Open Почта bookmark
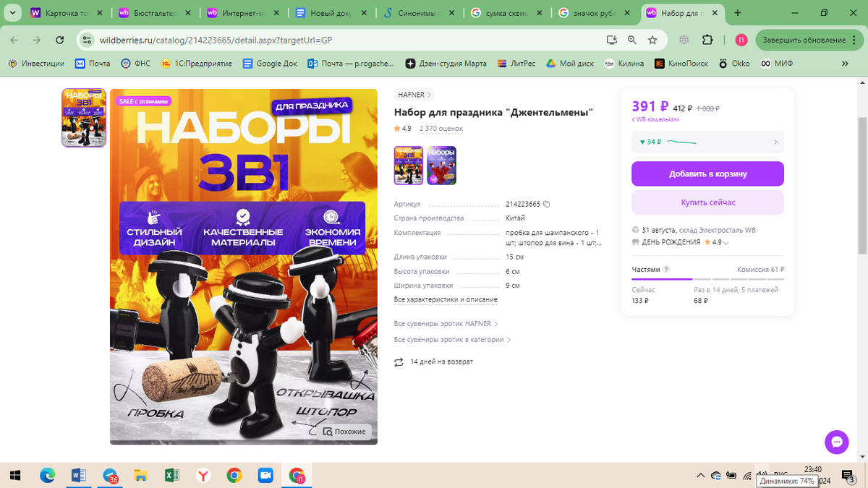The image size is (868, 488). (x=93, y=64)
